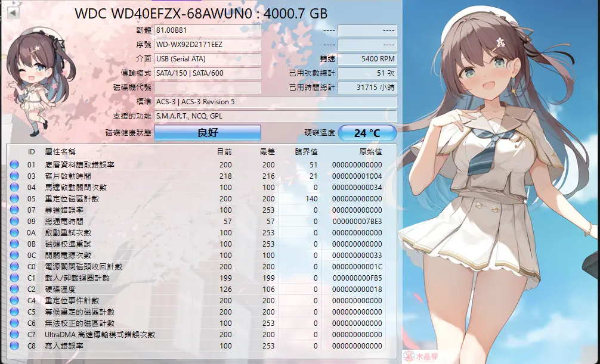Select the 電源關閉磁頭收回計數 attribute name
600x364 pixels.
click(83, 266)
